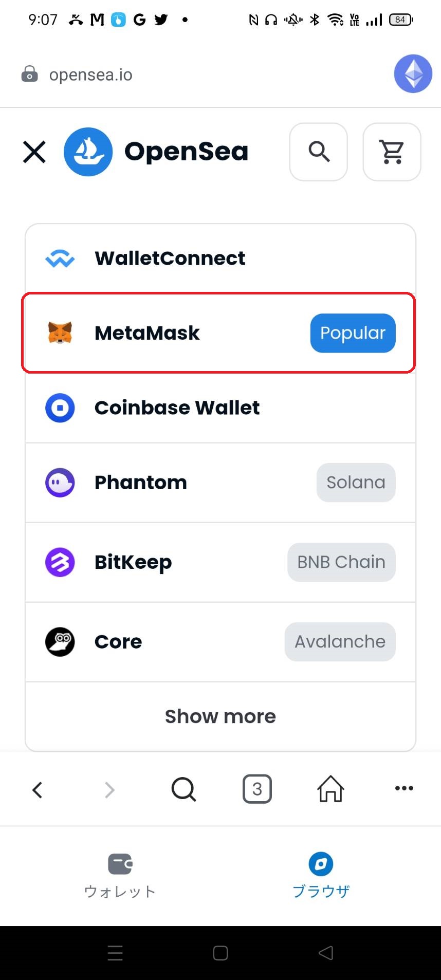Viewport: 441px width, 980px height.
Task: Open the tab switcher showing 3
Action: click(257, 789)
